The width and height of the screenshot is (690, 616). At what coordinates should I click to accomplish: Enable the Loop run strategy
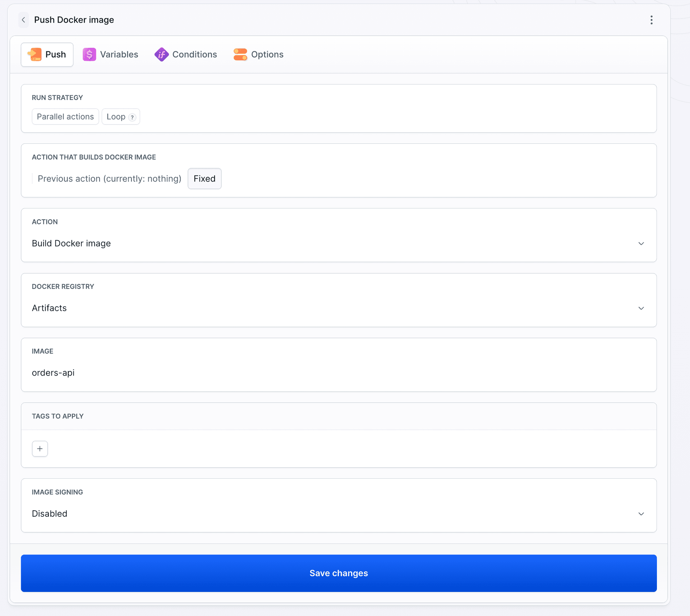point(121,117)
